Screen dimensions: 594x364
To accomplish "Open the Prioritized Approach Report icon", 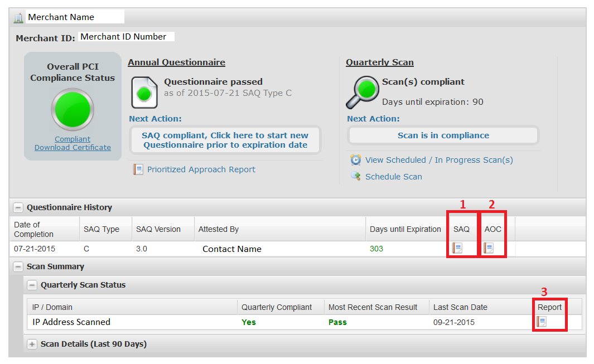I will (x=138, y=169).
